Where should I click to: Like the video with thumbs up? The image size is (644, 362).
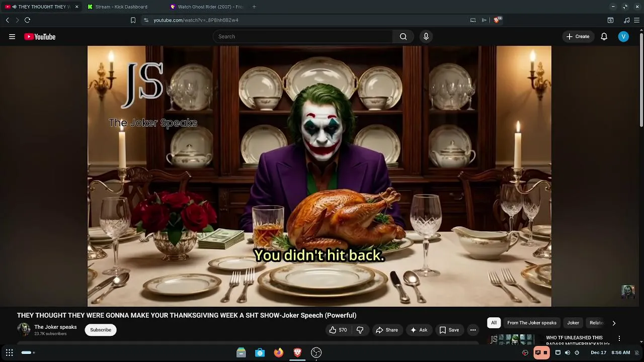pyautogui.click(x=333, y=330)
